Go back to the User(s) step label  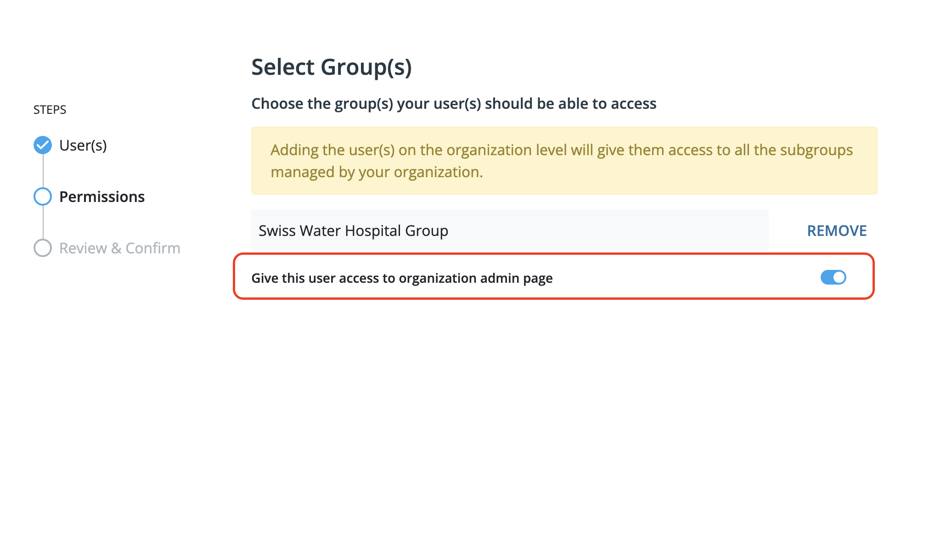pyautogui.click(x=83, y=146)
